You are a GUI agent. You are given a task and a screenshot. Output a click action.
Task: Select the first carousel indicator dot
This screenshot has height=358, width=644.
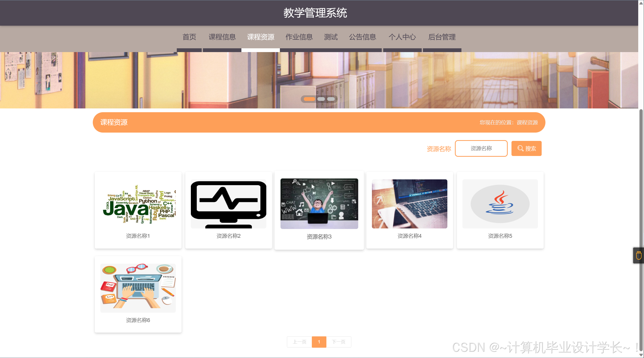[309, 99]
